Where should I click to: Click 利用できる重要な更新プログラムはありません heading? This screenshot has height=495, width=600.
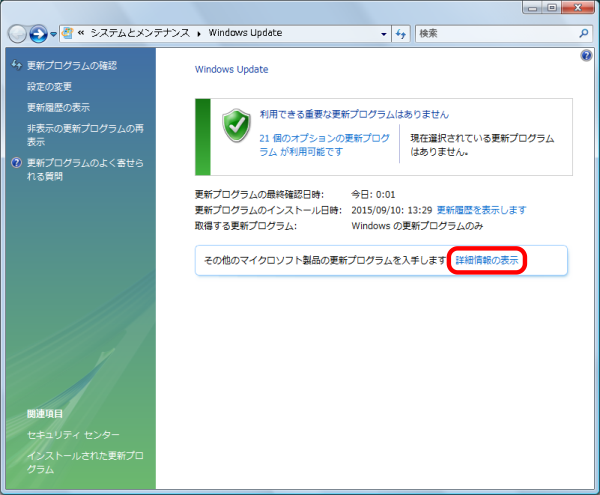(x=354, y=114)
